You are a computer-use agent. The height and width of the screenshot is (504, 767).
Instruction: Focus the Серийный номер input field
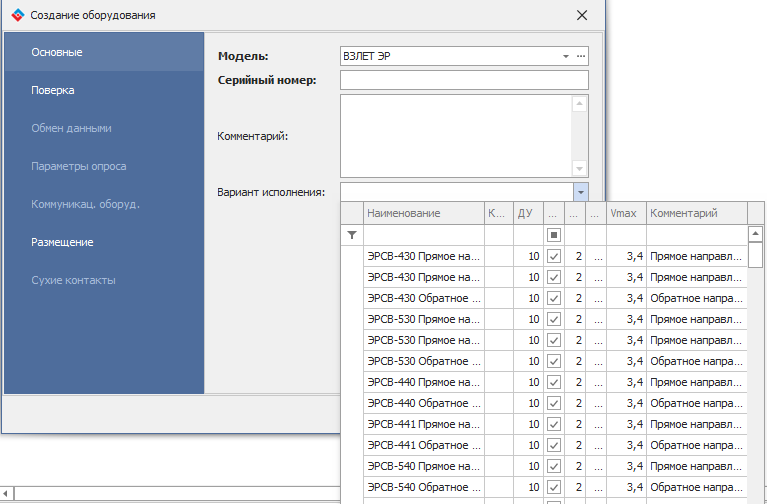pyautogui.click(x=464, y=80)
